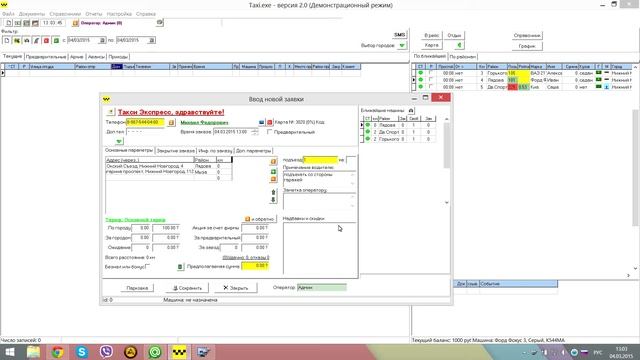This screenshot has height=360, width=640.
Task: Click the SMS button
Action: click(400, 35)
